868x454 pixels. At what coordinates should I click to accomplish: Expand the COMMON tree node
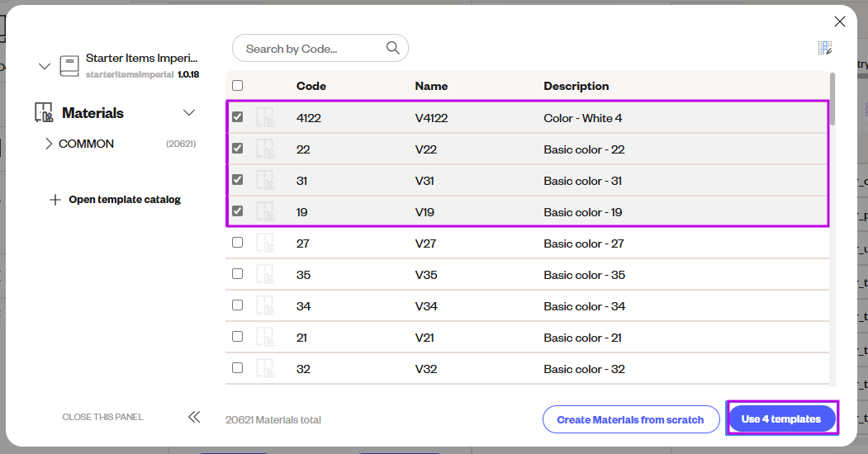tap(49, 144)
